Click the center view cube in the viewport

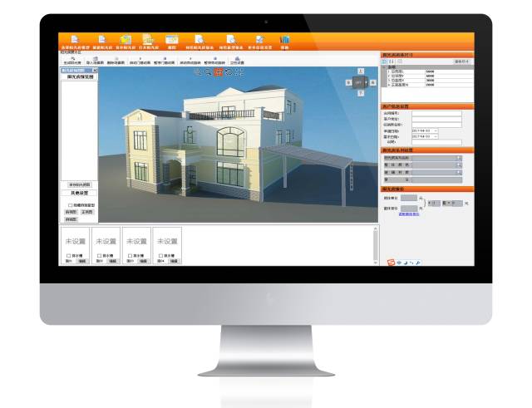point(360,82)
